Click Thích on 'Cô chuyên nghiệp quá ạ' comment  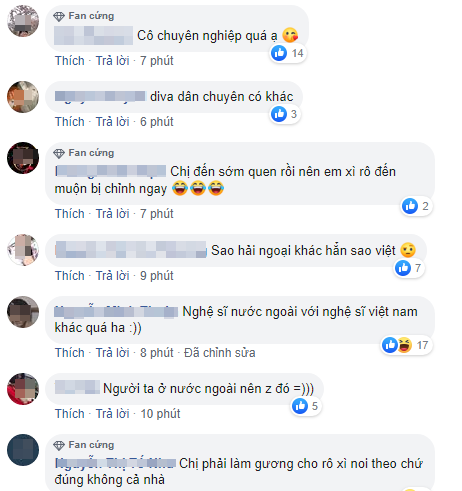pyautogui.click(x=70, y=61)
